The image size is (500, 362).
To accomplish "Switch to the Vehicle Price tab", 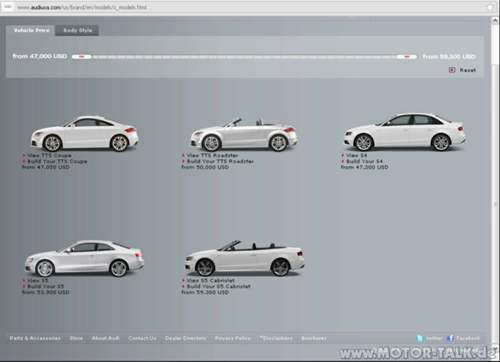I will tap(31, 30).
